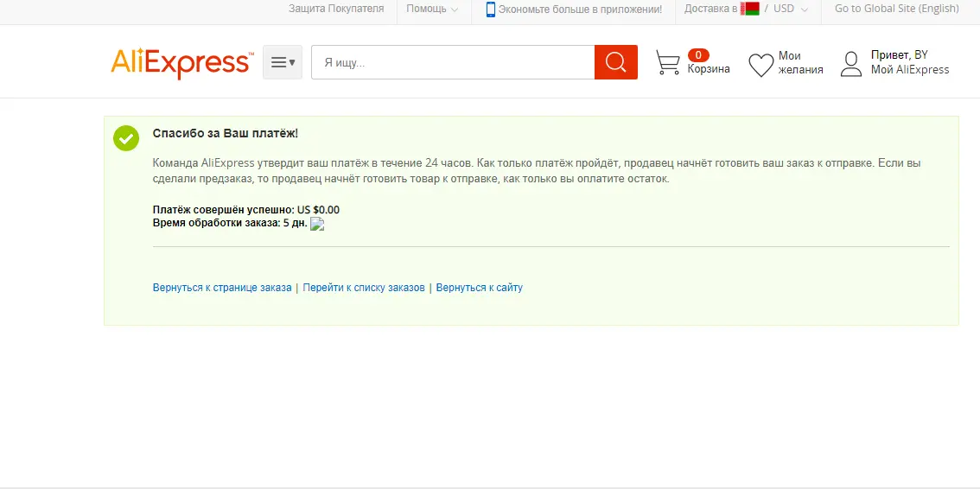Expand the Помощь dropdown

[x=432, y=9]
